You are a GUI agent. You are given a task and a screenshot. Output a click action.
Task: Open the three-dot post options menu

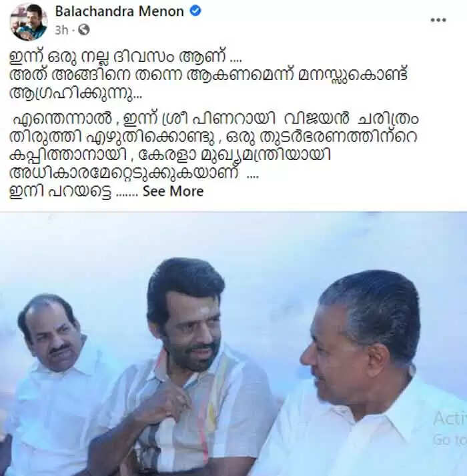438,20
